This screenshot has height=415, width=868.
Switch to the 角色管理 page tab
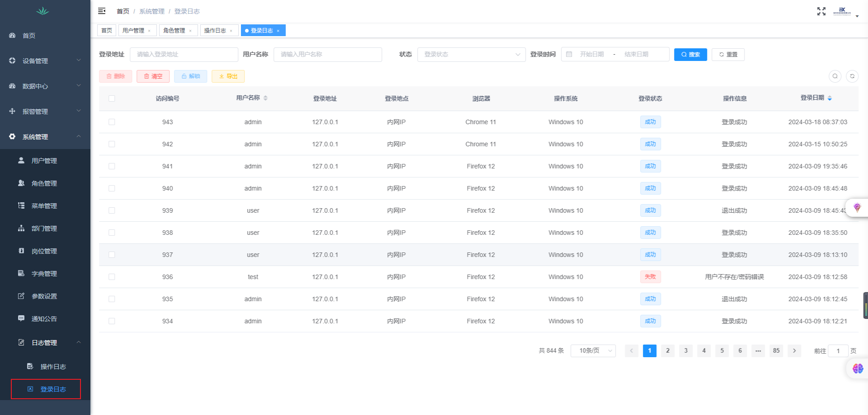(x=174, y=30)
